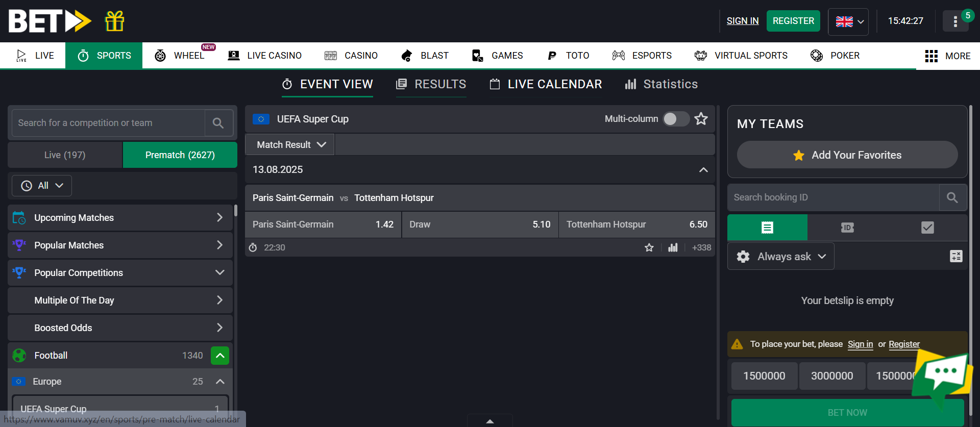Select the booking ID tab icon
980x427 pixels.
point(847,228)
